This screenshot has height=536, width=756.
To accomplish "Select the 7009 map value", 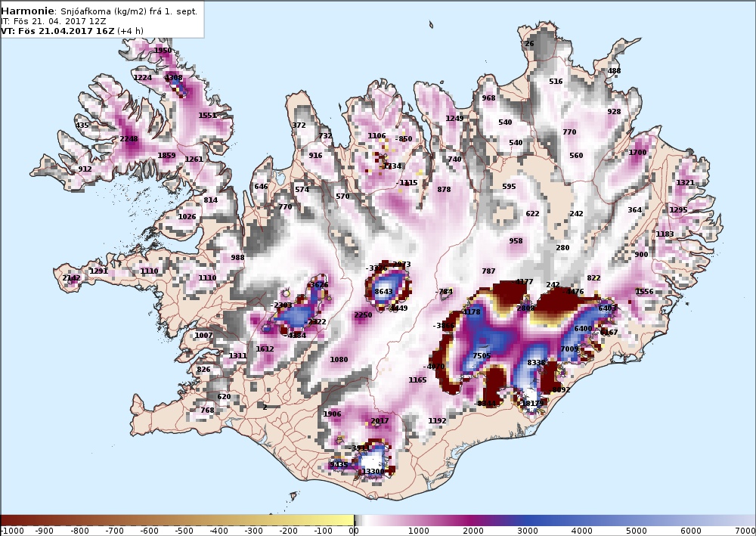I will click(x=569, y=349).
